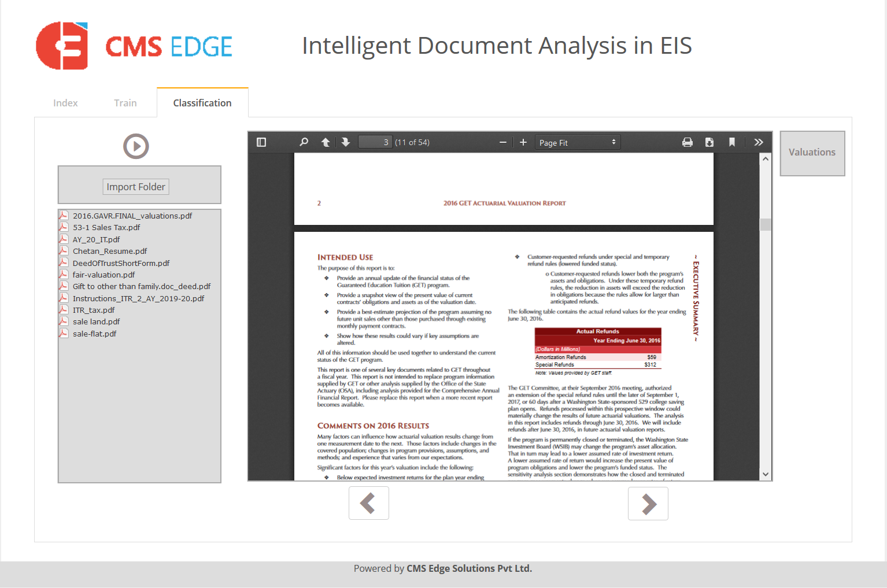Screen dimensions: 887x588
Task: Click PDF icon beside 53-1 Sales Tax.pdf
Action: coord(64,227)
